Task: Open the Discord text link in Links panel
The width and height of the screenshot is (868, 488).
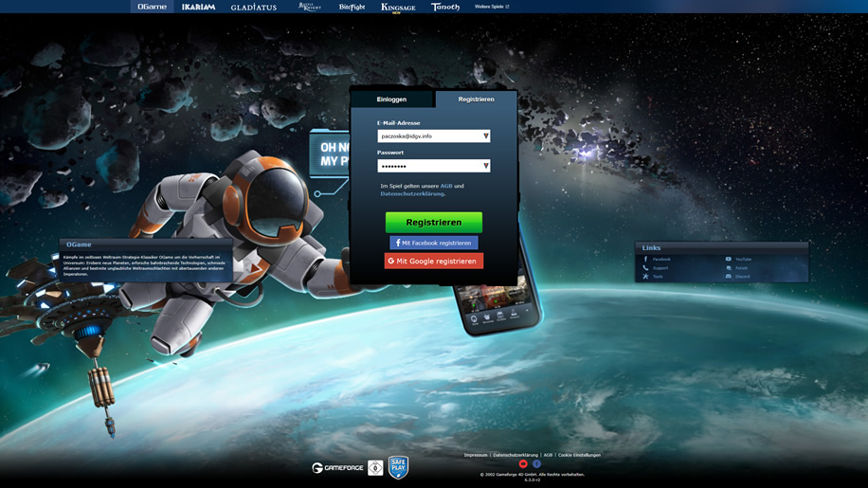Action: pyautogui.click(x=743, y=276)
